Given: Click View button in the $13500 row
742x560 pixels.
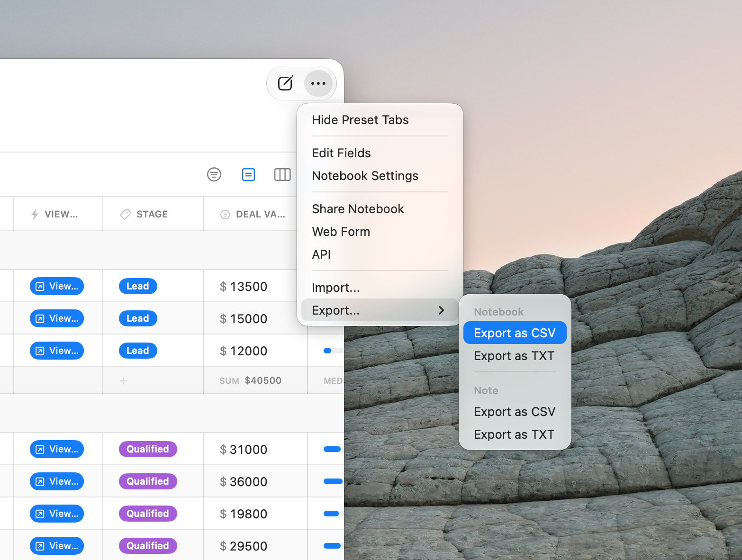Looking at the screenshot, I should coord(57,286).
